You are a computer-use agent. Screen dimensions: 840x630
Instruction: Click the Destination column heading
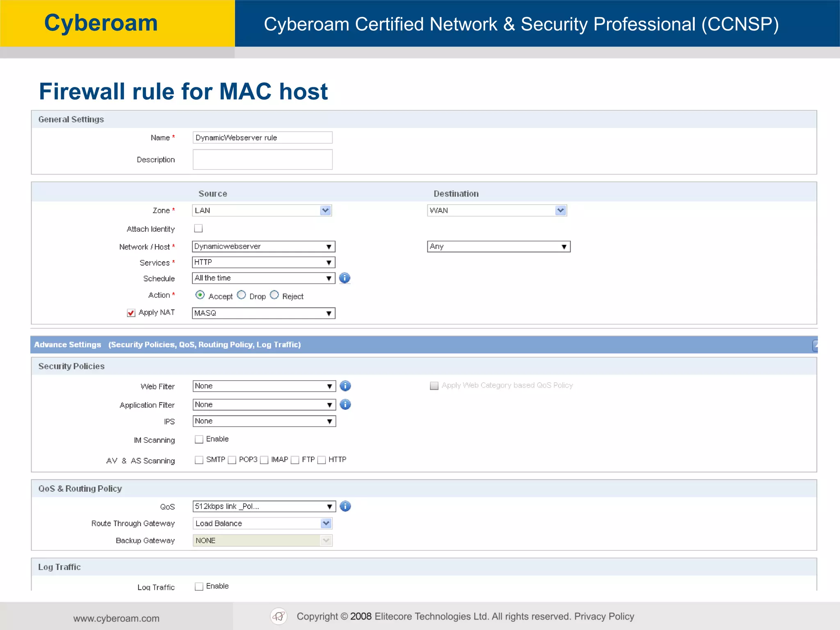(456, 194)
